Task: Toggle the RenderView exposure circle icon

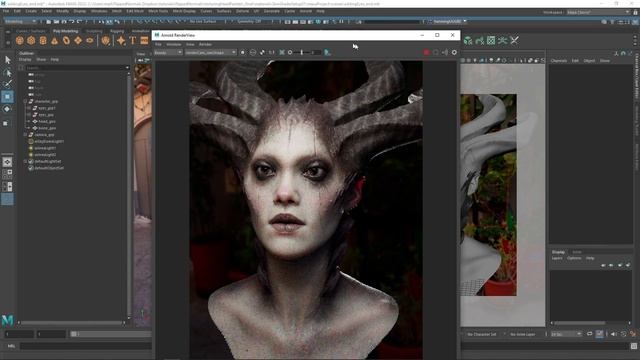Action: (x=290, y=52)
